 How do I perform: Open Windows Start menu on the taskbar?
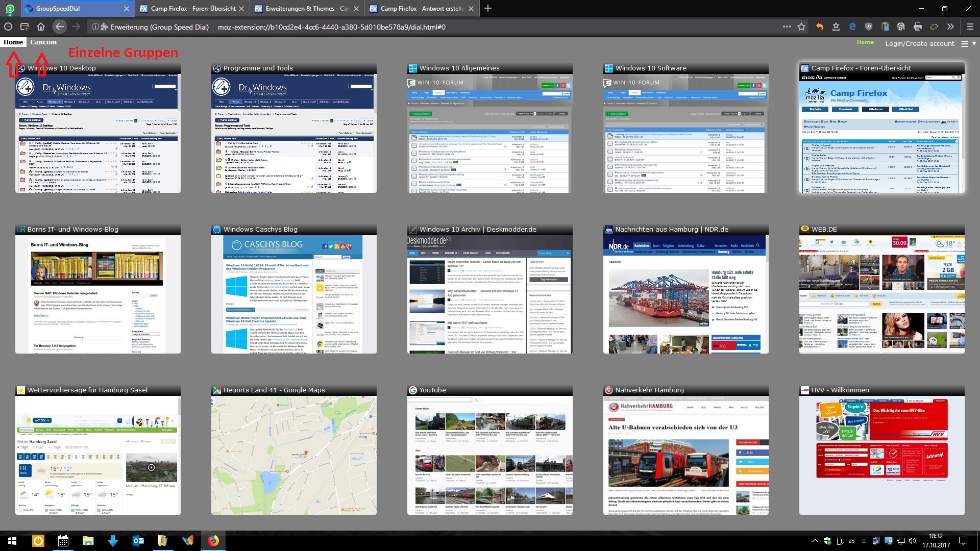coord(12,541)
